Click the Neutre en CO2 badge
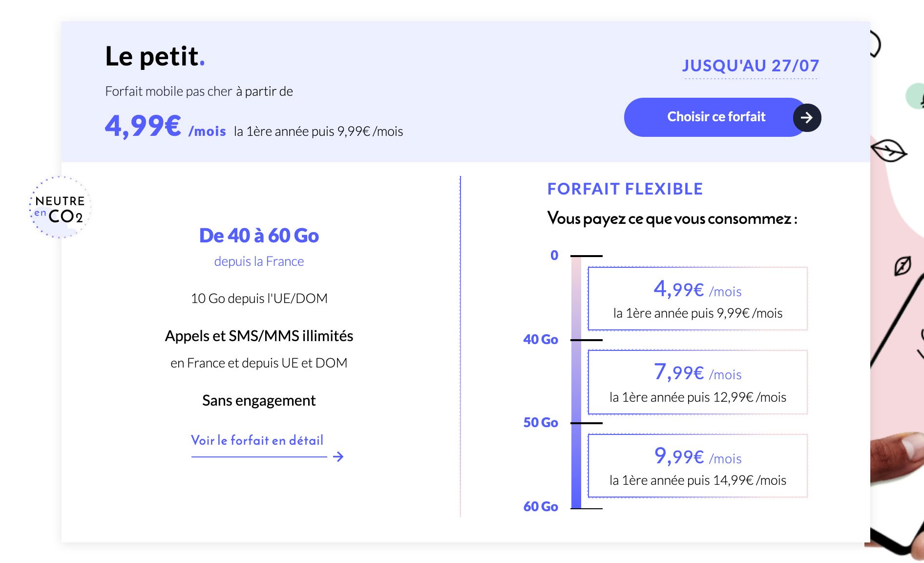924x563 pixels. (x=60, y=208)
